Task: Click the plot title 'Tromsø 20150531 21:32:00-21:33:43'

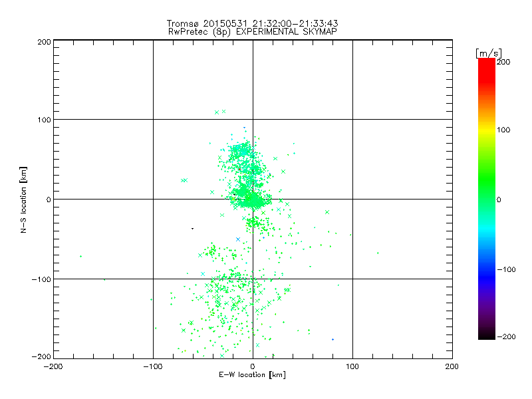Action: pyautogui.click(x=252, y=23)
